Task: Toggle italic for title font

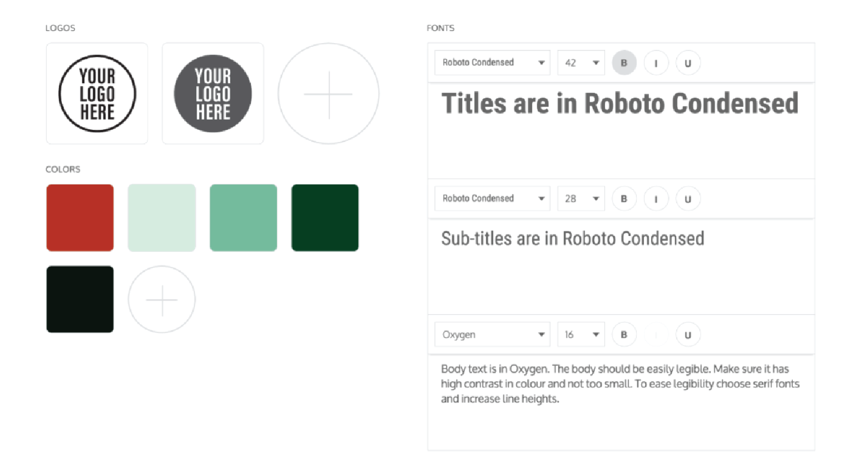Action: point(656,63)
